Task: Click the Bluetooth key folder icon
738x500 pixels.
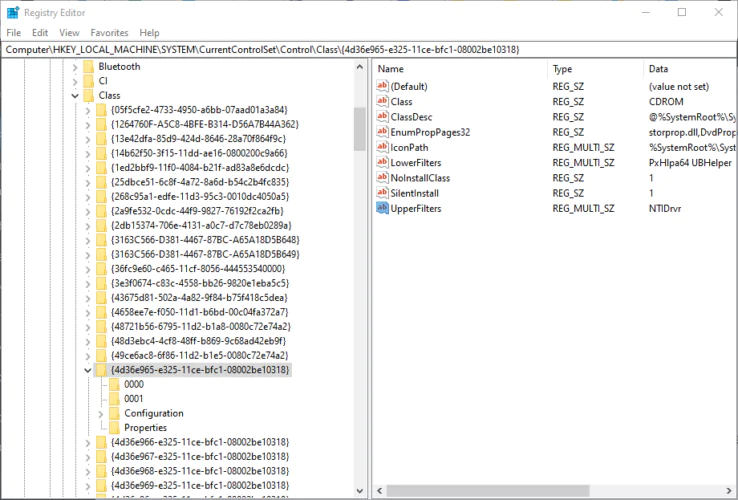Action: pos(87,67)
